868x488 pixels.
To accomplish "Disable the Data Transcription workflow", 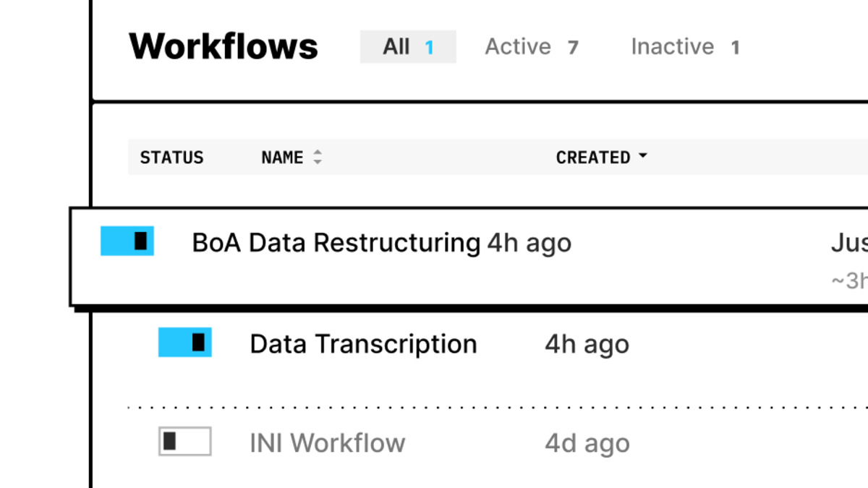I will coord(184,342).
